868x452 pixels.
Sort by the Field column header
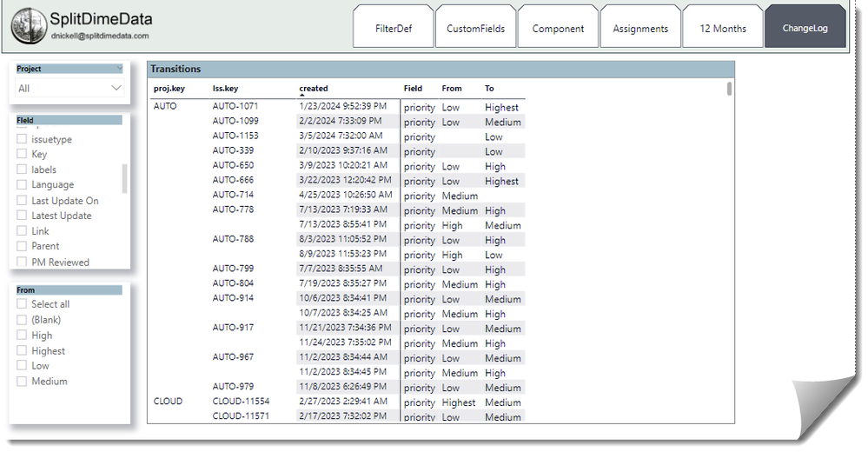(x=413, y=88)
